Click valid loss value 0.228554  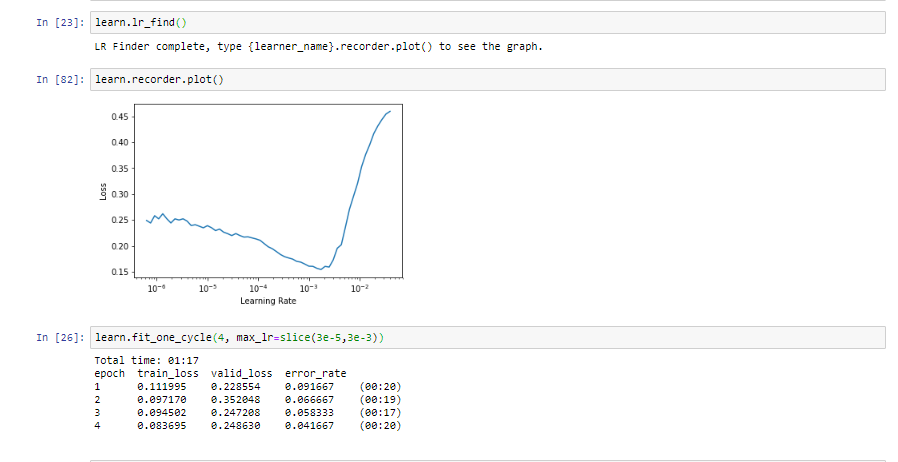click(x=235, y=386)
